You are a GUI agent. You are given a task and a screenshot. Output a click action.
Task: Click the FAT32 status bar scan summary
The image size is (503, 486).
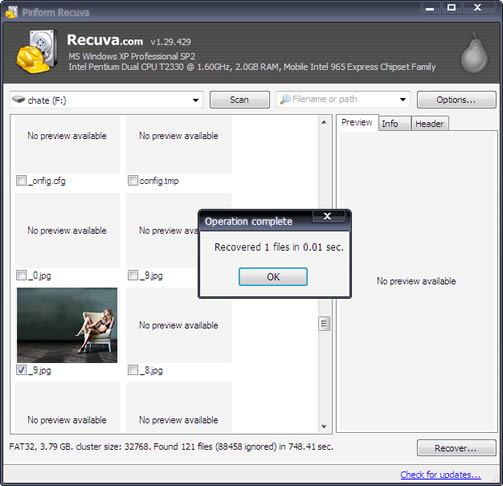171,447
